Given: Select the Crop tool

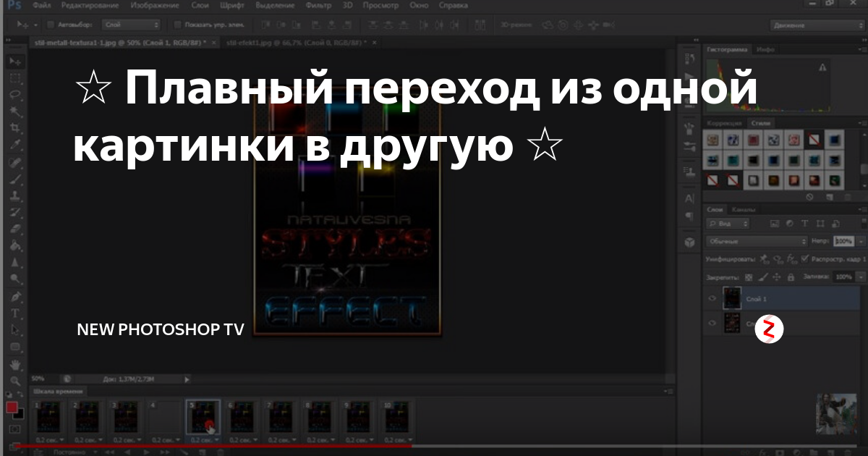Looking at the screenshot, I should (15, 128).
